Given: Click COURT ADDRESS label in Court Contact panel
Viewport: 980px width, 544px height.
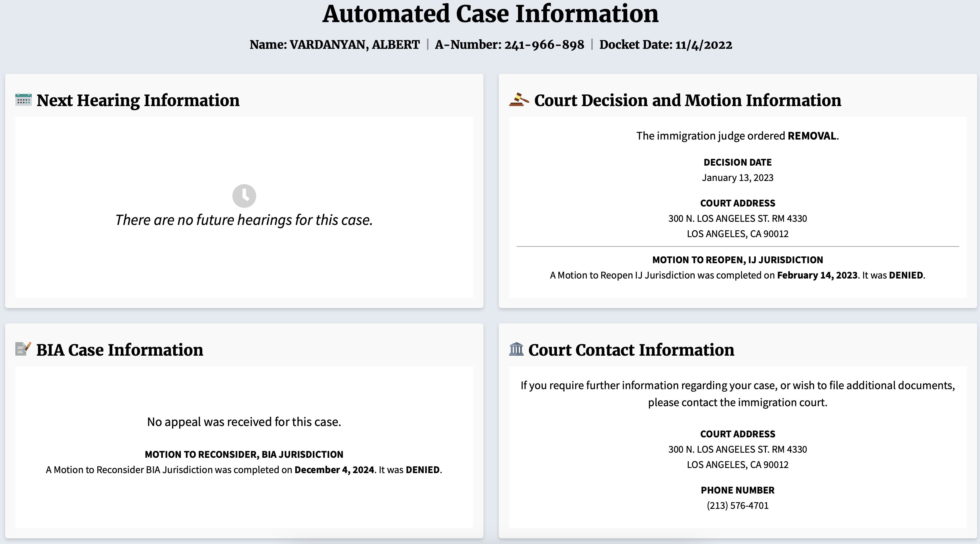Looking at the screenshot, I should coord(737,434).
